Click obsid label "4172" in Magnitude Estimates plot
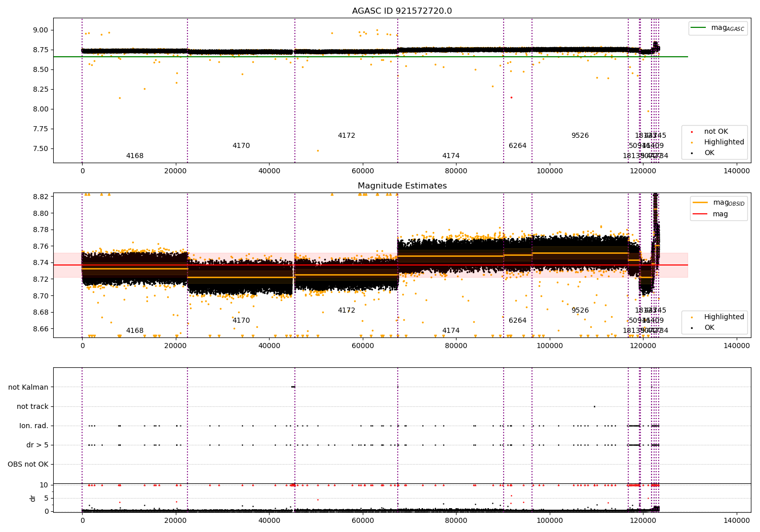 tap(347, 311)
